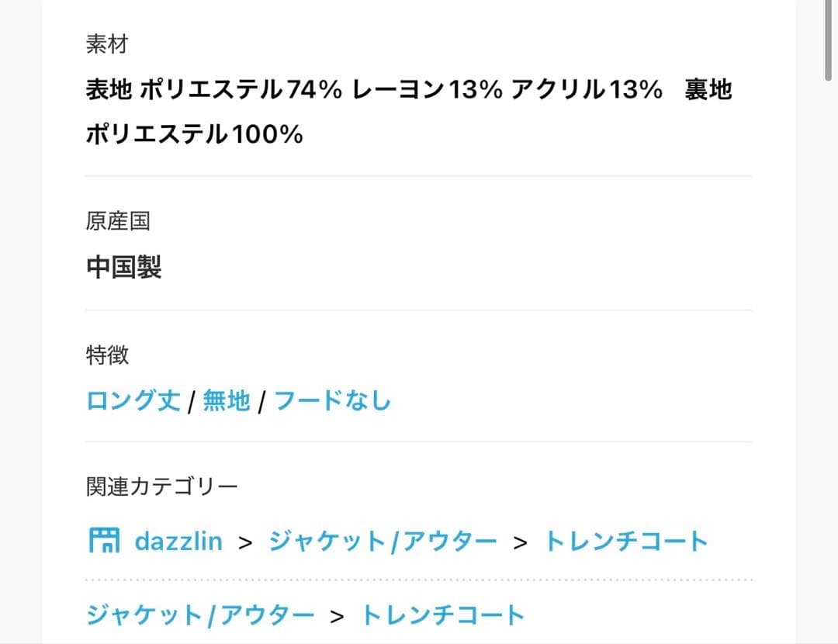Viewport: 838px width, 644px height.
Task: Select トレンチコート in the bottom category trail
Action: (442, 614)
